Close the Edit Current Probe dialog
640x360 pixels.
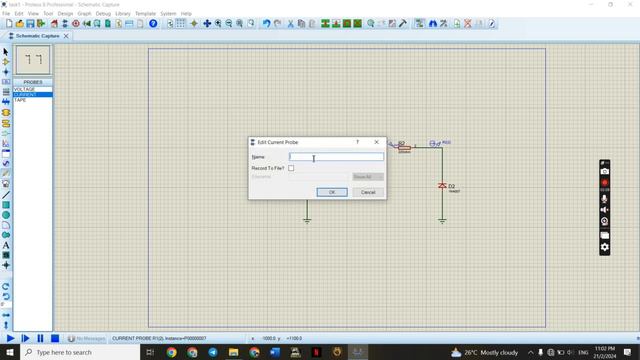[376, 142]
